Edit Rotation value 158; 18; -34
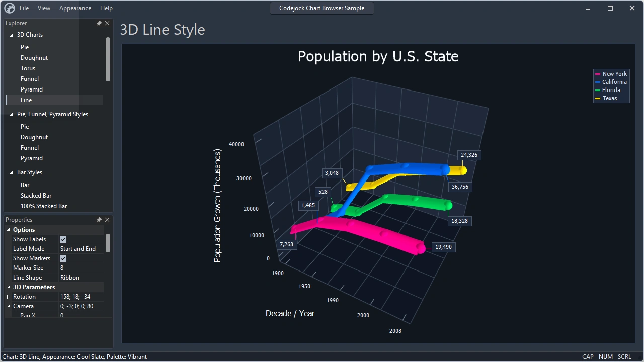 coord(81,297)
